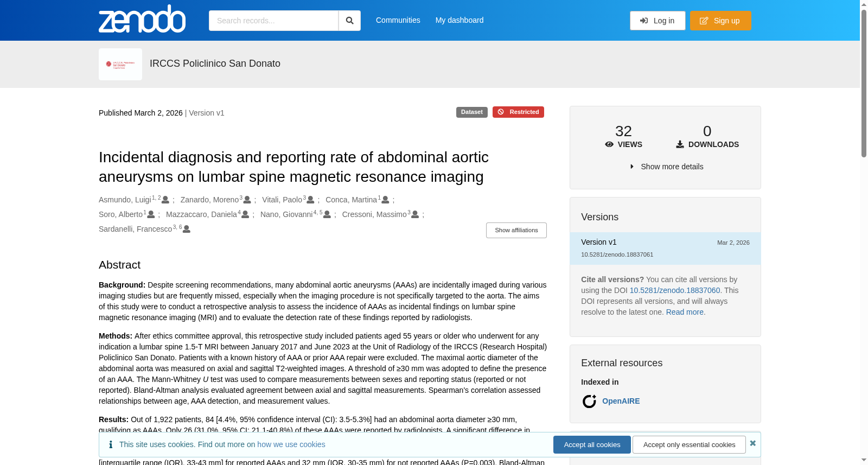Click the Sign up button
The width and height of the screenshot is (868, 465).
720,21
